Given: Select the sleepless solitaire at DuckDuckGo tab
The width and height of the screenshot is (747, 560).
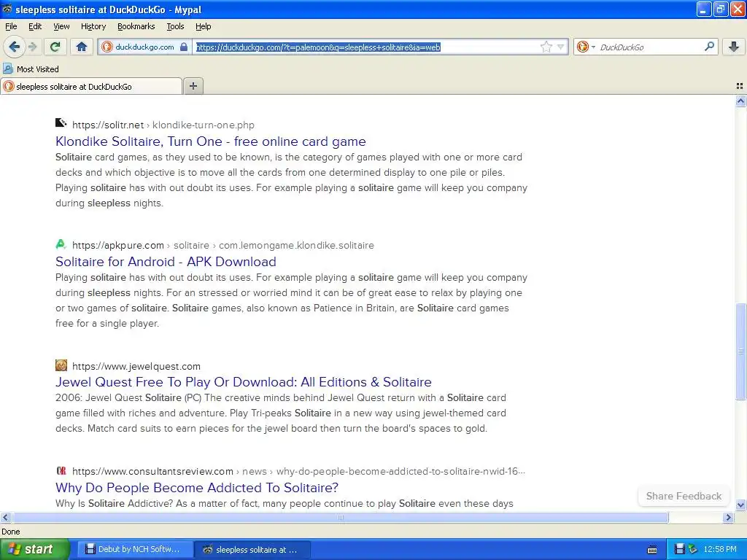Looking at the screenshot, I should click(x=91, y=87).
